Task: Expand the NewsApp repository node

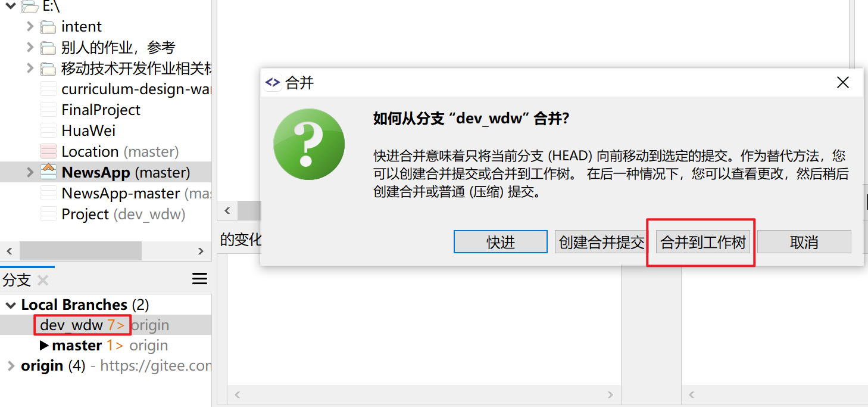Action: click(x=30, y=172)
